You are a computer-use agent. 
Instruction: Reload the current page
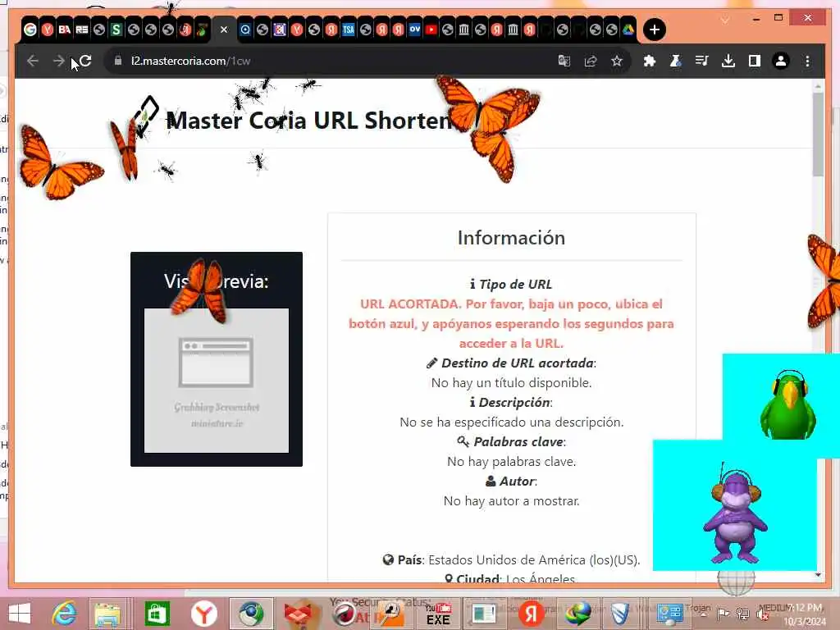coord(85,61)
